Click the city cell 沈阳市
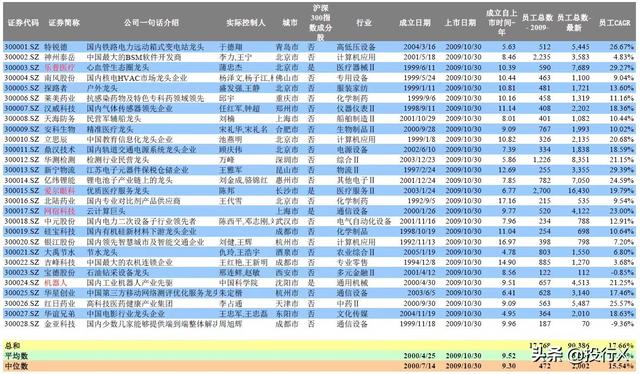The width and height of the screenshot is (640, 374). [287, 283]
